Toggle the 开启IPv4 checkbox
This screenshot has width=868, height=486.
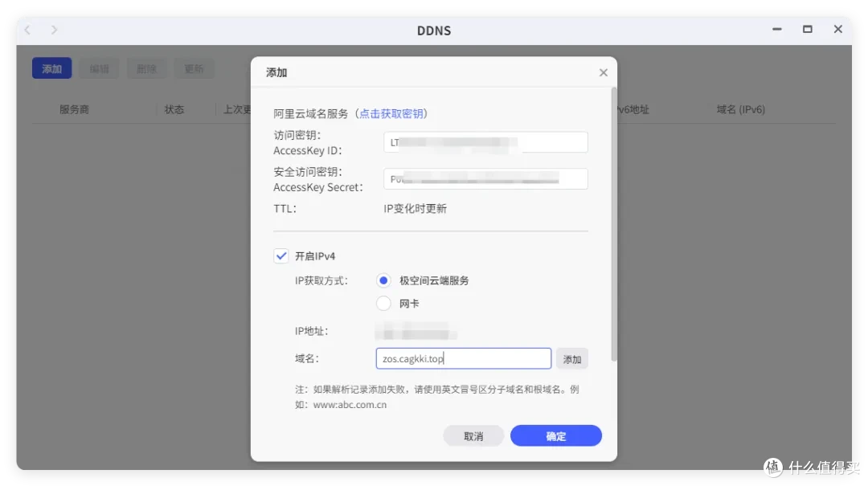click(281, 255)
